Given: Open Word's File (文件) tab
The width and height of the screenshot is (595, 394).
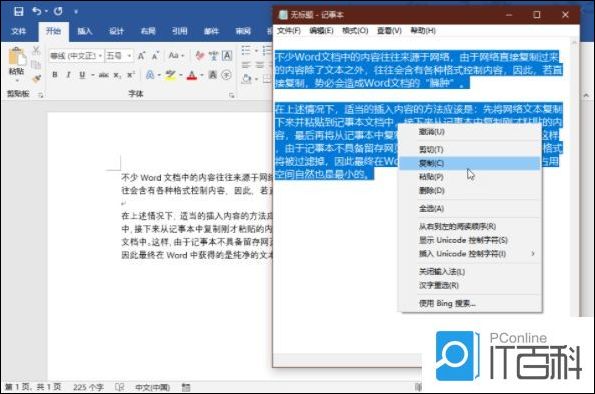Looking at the screenshot, I should [x=18, y=31].
